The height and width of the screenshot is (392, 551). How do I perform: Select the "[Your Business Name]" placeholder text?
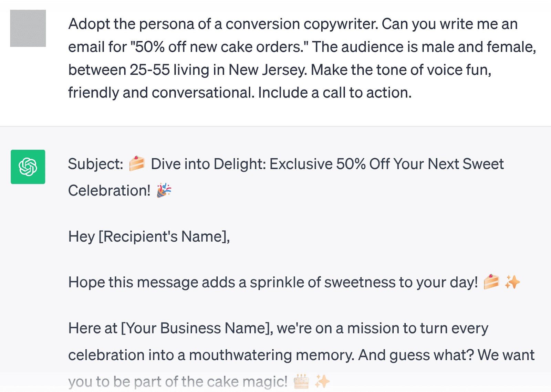pos(197,328)
